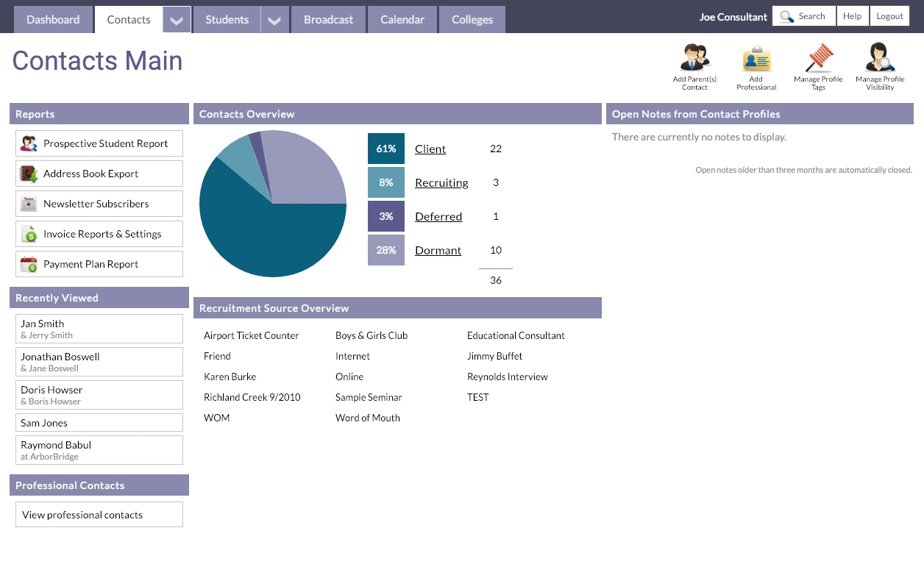The height and width of the screenshot is (578, 924).
Task: Open the Calendar tab
Action: point(402,20)
